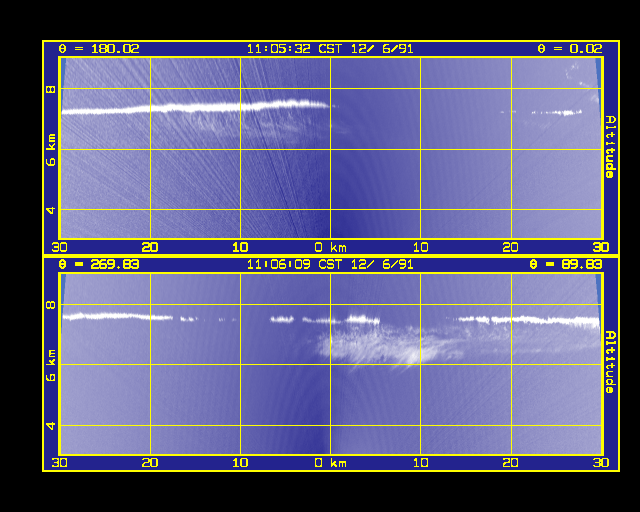Image resolution: width=640 pixels, height=512 pixels.
Task: Click the 6 km altitude label in the 11:06:09 panel
Action: point(51,365)
